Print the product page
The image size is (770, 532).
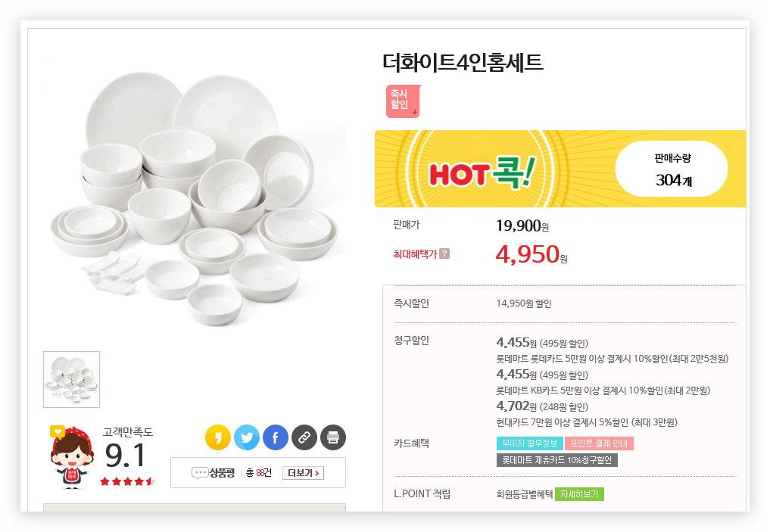click(333, 437)
